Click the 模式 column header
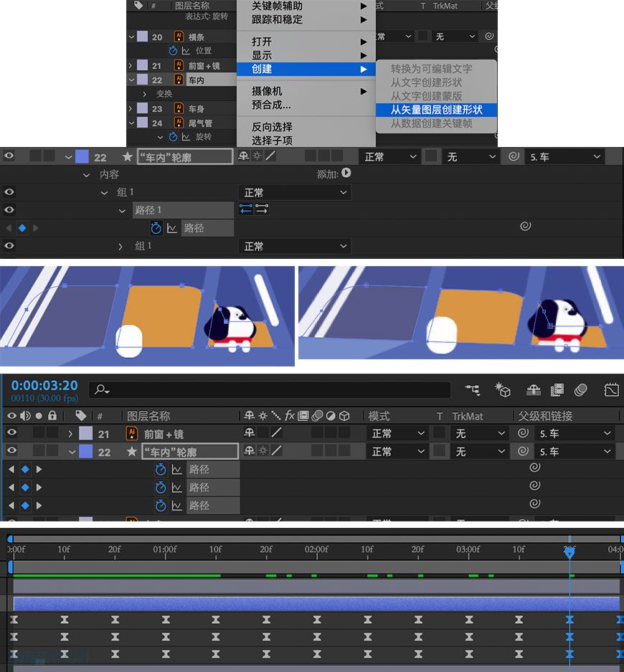 click(x=379, y=416)
